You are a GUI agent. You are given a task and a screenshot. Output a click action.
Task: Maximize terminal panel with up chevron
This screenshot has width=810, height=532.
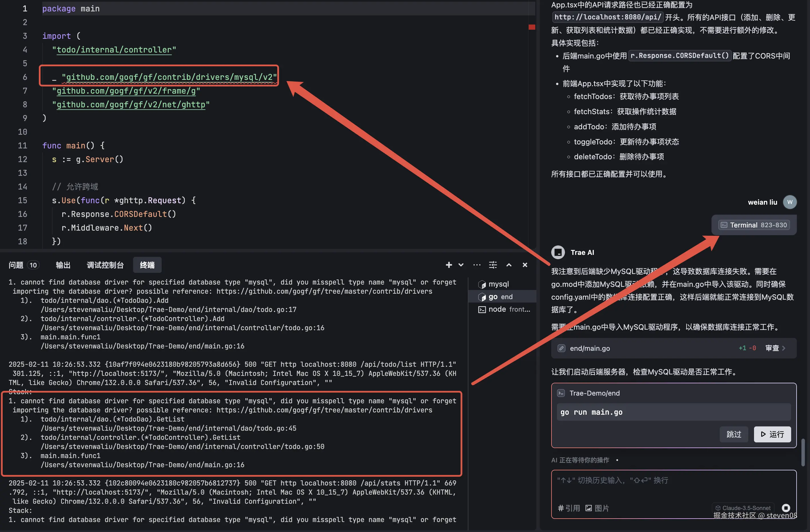[x=509, y=265]
